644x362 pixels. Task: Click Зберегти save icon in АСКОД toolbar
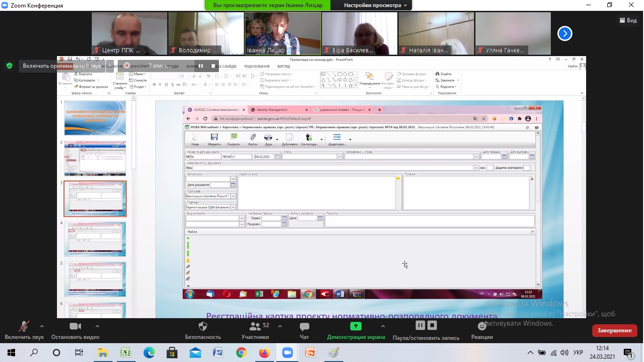point(214,140)
